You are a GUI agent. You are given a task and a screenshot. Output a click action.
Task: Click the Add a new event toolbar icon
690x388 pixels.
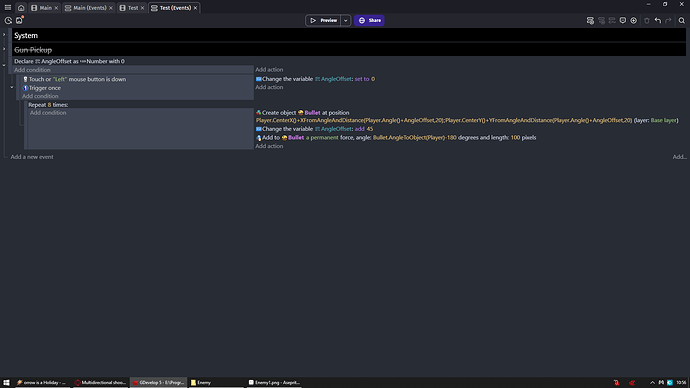click(590, 20)
